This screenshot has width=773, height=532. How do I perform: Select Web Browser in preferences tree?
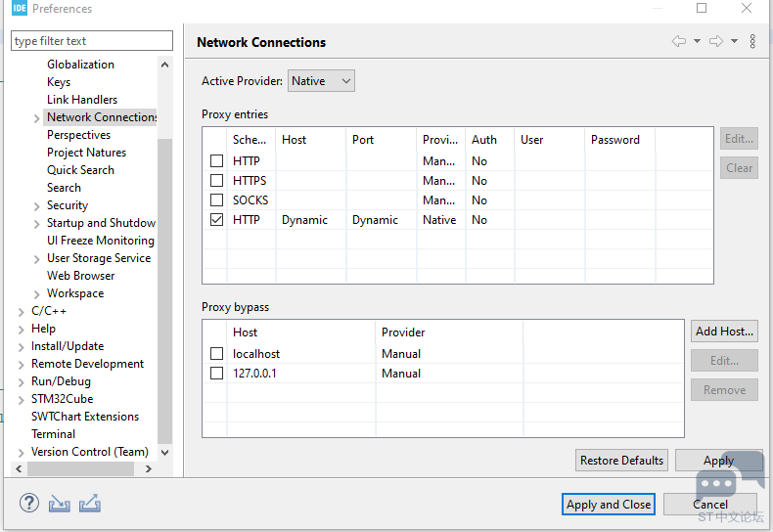(x=80, y=276)
